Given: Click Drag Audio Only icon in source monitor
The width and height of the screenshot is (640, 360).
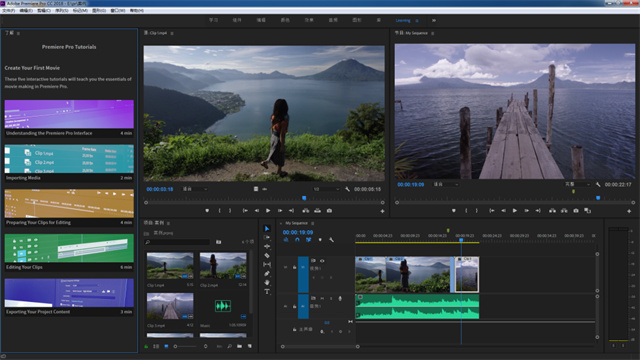Looking at the screenshot, I should point(264,189).
